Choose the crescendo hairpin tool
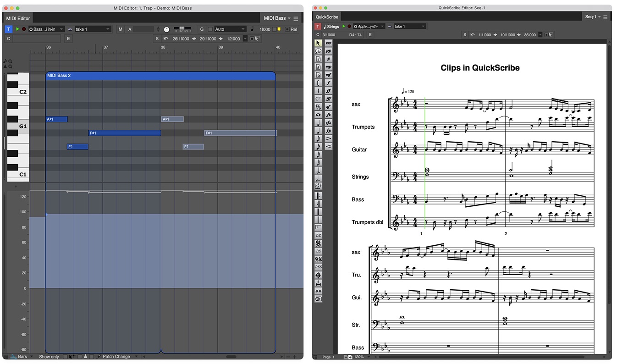617x364 pixels. (x=329, y=146)
